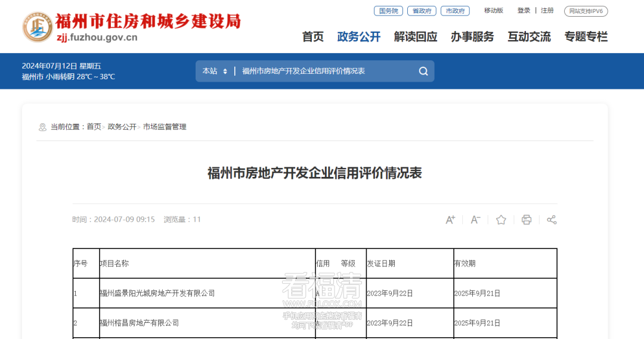Share the article via share icon
Viewport: 644px width, 339px height.
click(552, 220)
